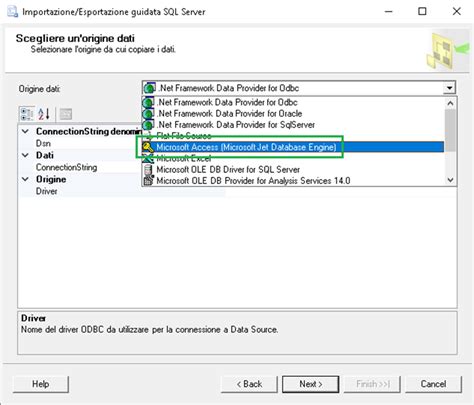Collapse the Origine property group

click(x=25, y=179)
